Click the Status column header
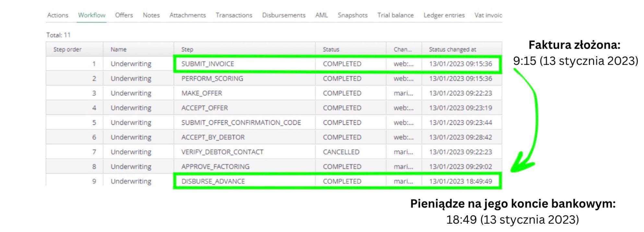 [x=331, y=49]
